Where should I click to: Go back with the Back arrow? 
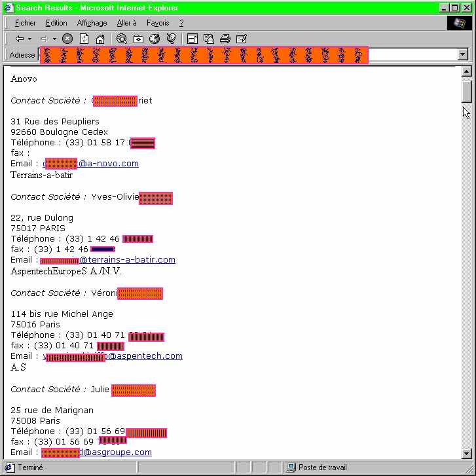pyautogui.click(x=20, y=39)
